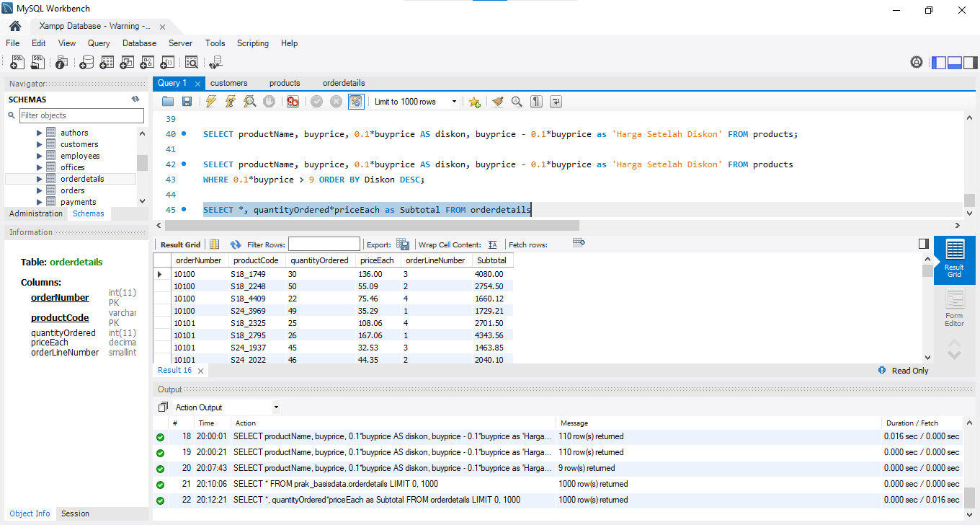980x525 pixels.
Task: Beautify the SQL script broom icon
Action: [497, 102]
